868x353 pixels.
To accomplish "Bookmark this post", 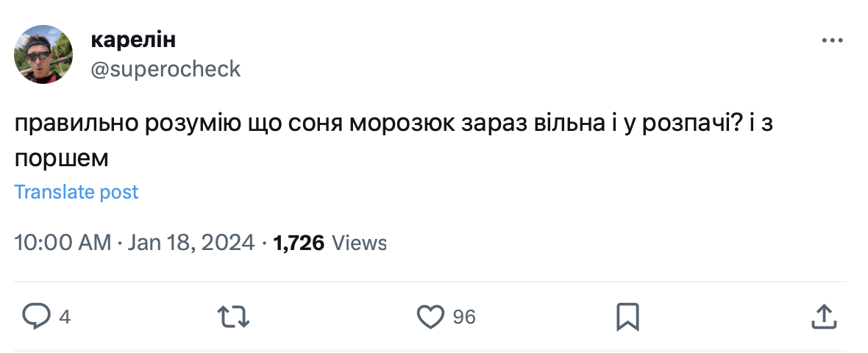I will (627, 317).
